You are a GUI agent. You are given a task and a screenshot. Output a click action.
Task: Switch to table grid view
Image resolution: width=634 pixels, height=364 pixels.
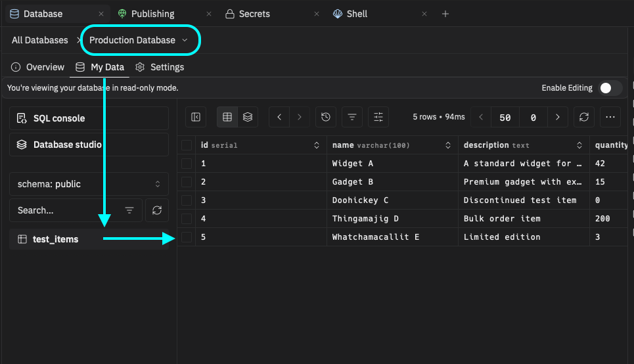coord(227,117)
